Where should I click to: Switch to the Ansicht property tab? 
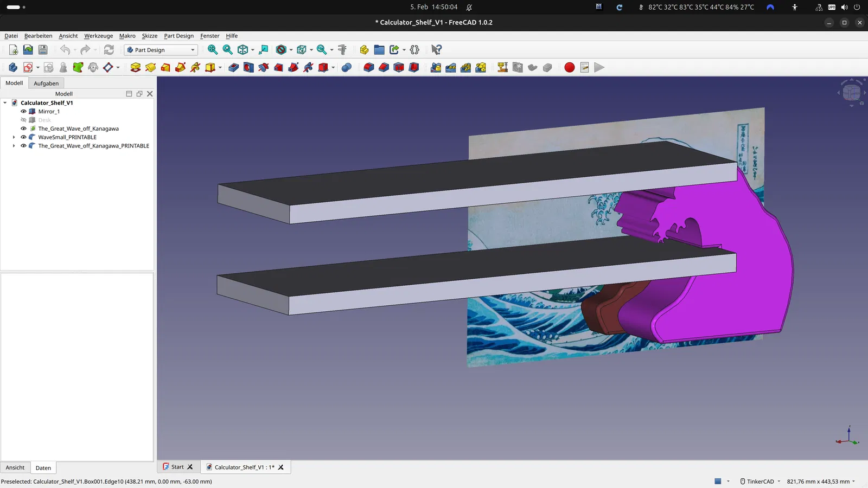[x=15, y=467]
